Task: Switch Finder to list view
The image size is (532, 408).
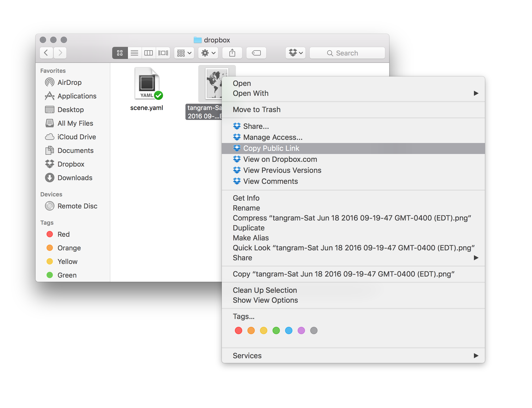Action: [134, 53]
